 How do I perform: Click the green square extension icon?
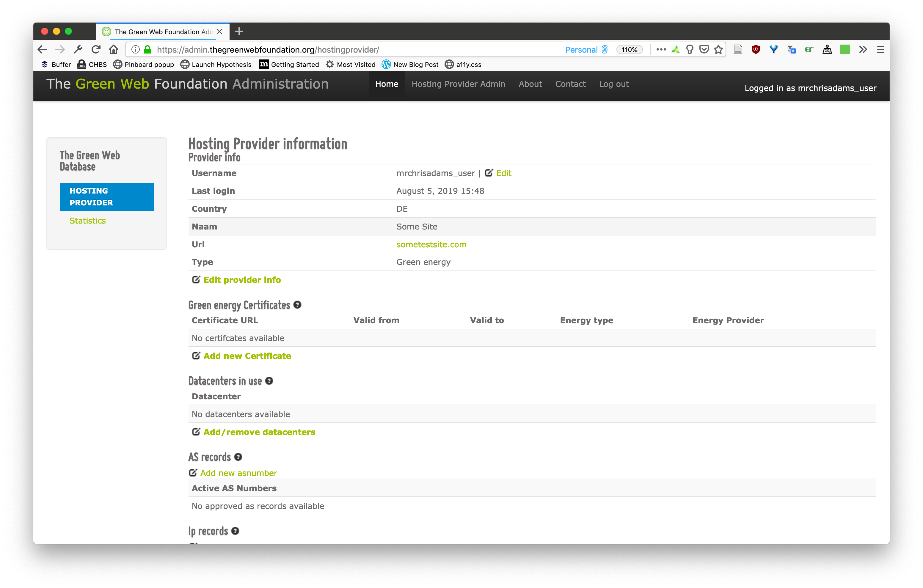click(x=845, y=49)
